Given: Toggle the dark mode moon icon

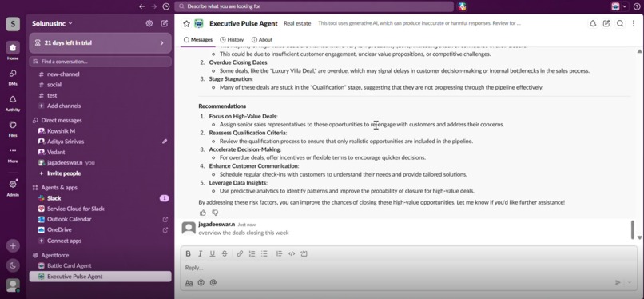Looking at the screenshot, I should [x=13, y=265].
